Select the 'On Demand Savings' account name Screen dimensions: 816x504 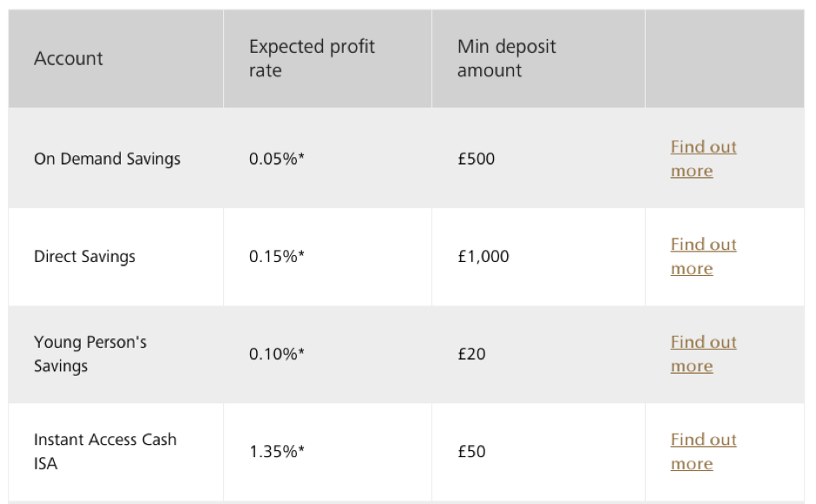[x=107, y=160]
